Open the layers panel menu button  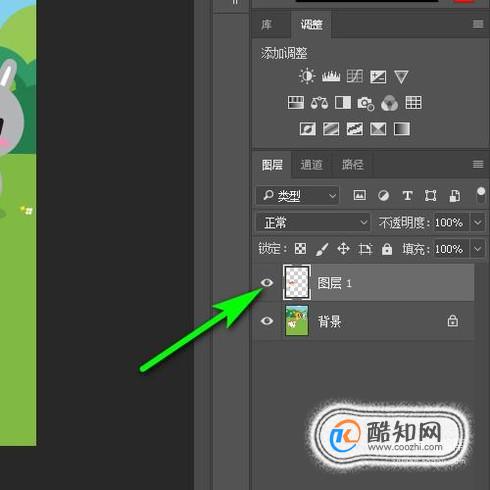[478, 164]
